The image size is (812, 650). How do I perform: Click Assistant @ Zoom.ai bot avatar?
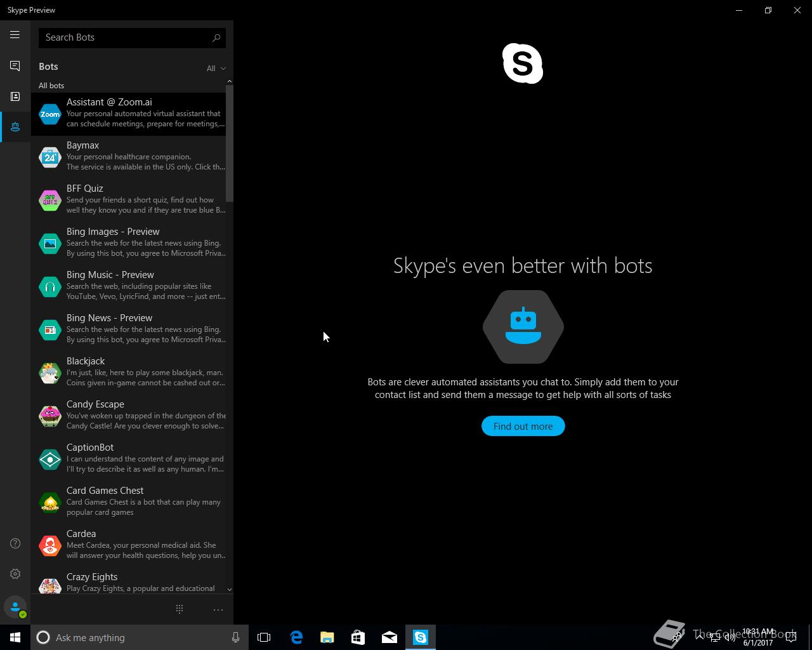click(x=50, y=114)
